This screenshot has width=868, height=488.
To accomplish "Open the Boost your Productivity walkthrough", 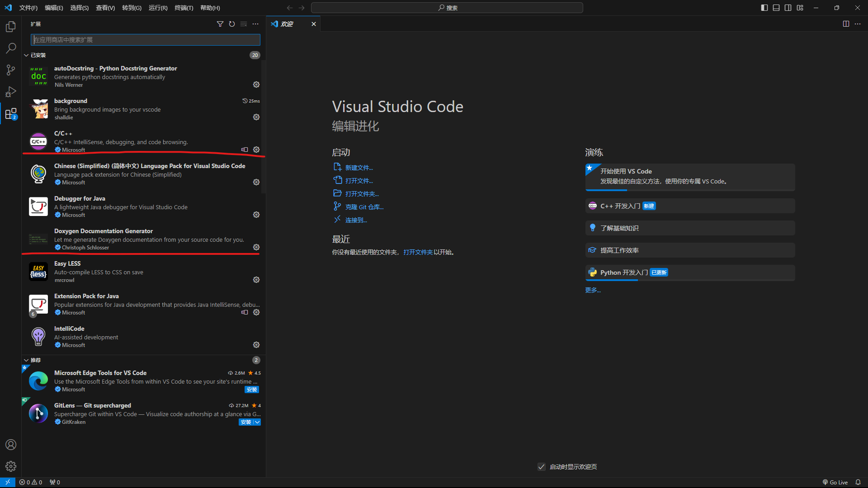I will 690,250.
